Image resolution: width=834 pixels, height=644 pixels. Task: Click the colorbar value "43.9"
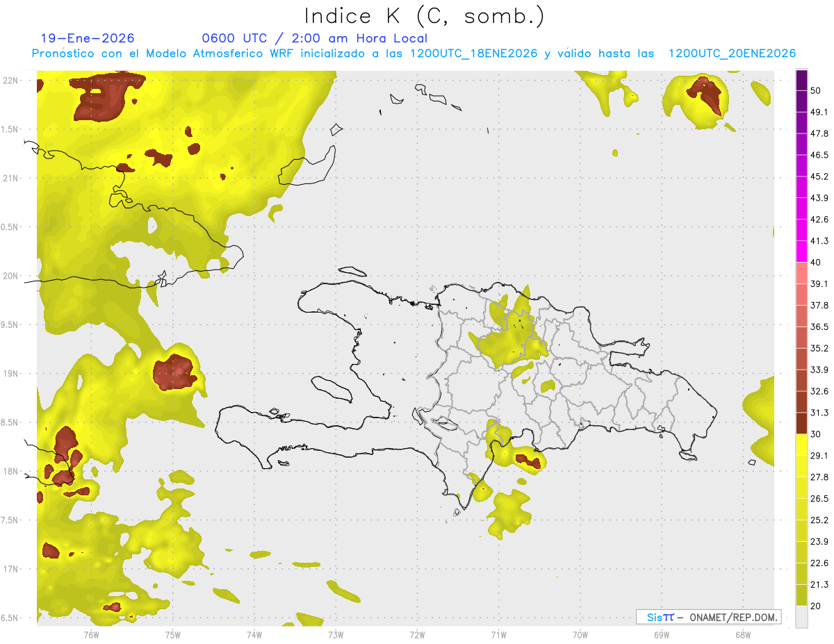pos(820,198)
